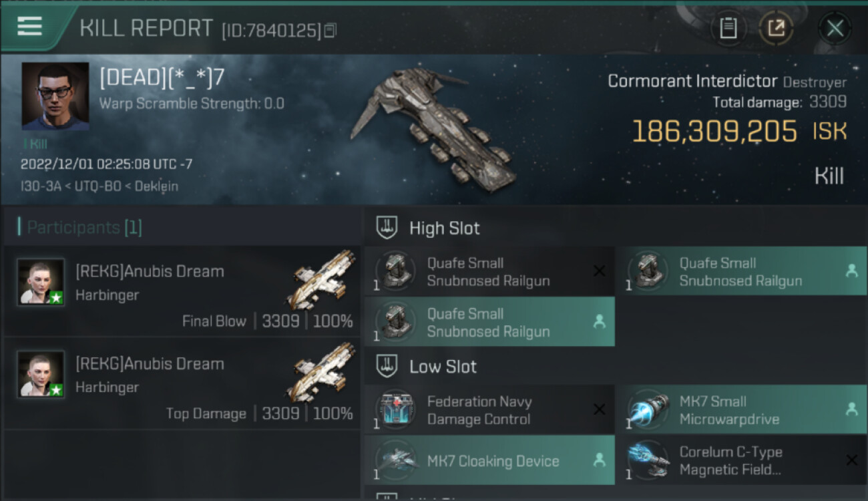The width and height of the screenshot is (868, 501).
Task: Select the destroyed Quafe Small Snubnosed Railgun
Action: [x=489, y=272]
